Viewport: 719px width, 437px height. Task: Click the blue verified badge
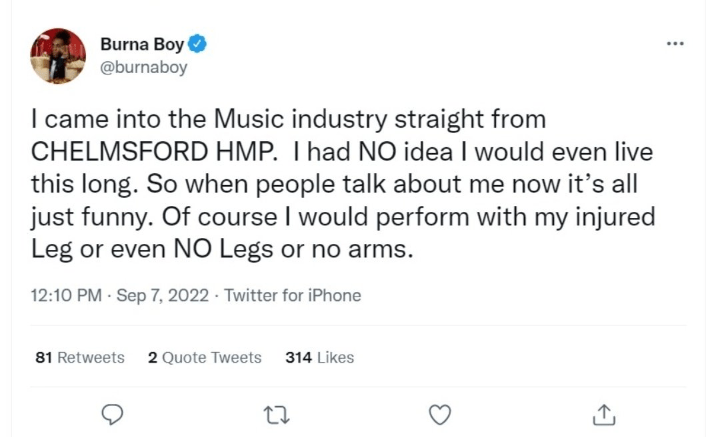(199, 44)
